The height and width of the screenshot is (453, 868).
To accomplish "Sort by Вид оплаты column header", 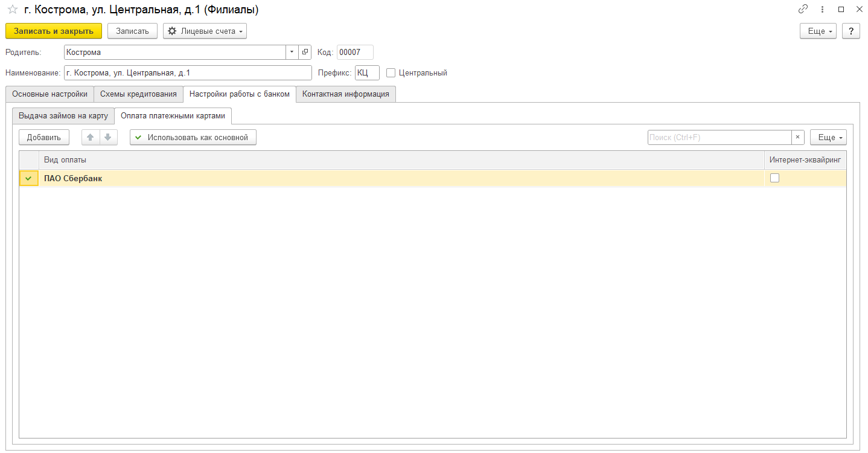I will [x=401, y=160].
